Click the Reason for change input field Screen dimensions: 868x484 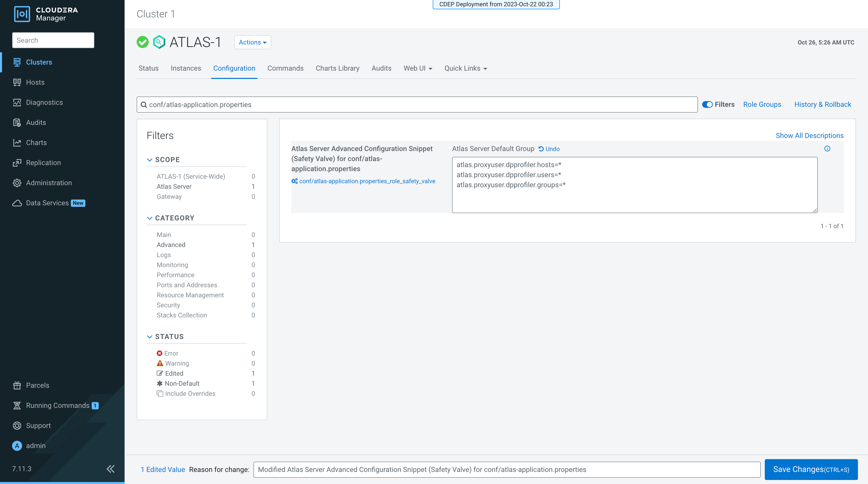(x=506, y=469)
